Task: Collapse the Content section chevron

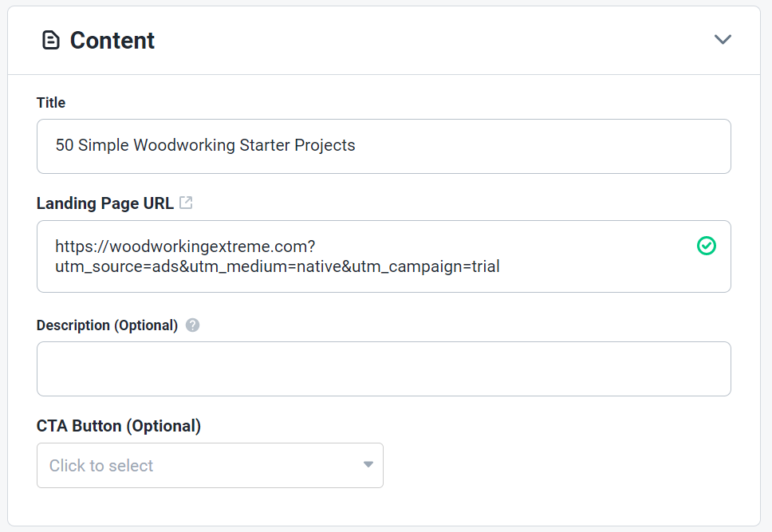Action: point(723,40)
